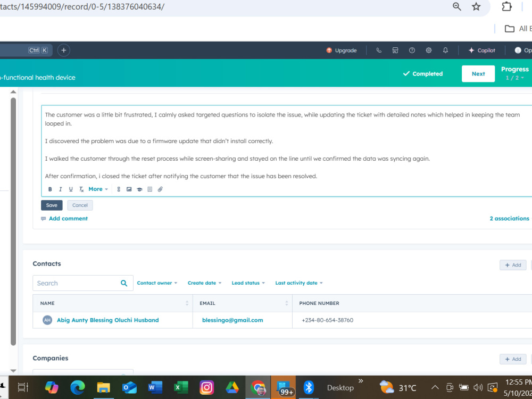Open Task View in the taskbar

(23, 387)
